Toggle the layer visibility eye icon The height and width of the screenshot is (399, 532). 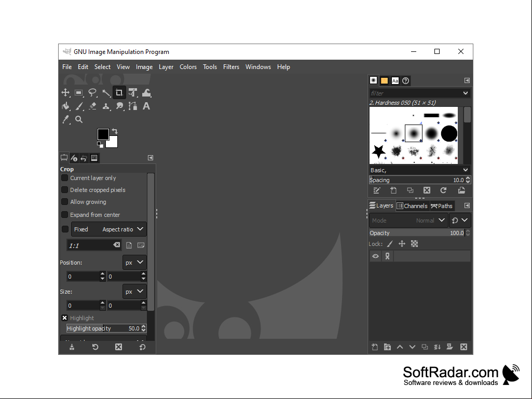(x=375, y=256)
